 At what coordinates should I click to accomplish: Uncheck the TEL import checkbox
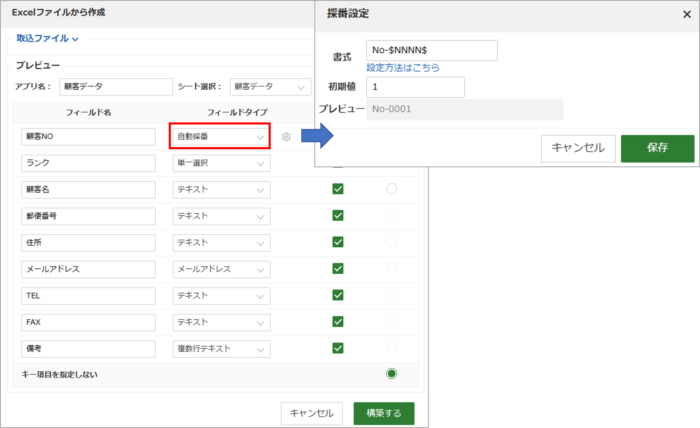click(338, 295)
